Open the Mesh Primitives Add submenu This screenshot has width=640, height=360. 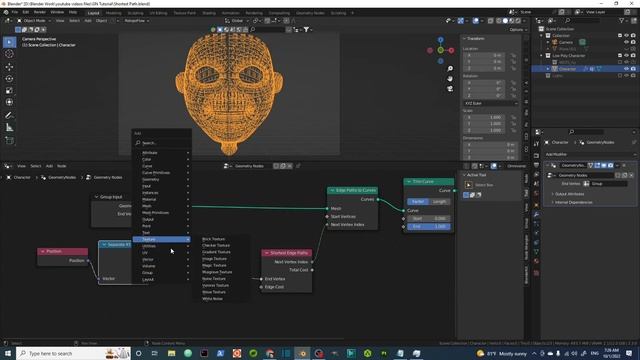[x=162, y=213]
